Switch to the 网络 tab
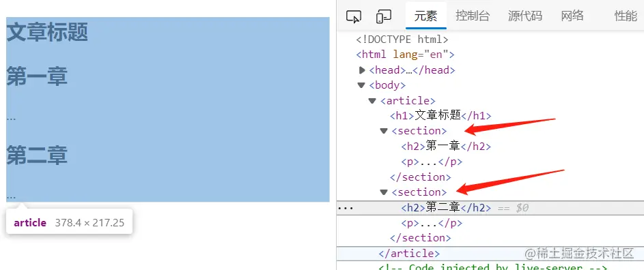 point(572,16)
